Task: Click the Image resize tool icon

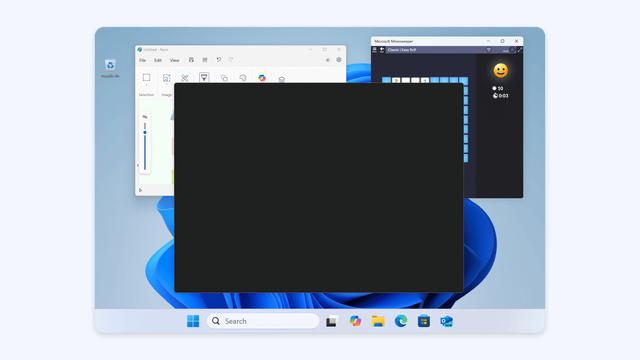Action: coord(167,78)
